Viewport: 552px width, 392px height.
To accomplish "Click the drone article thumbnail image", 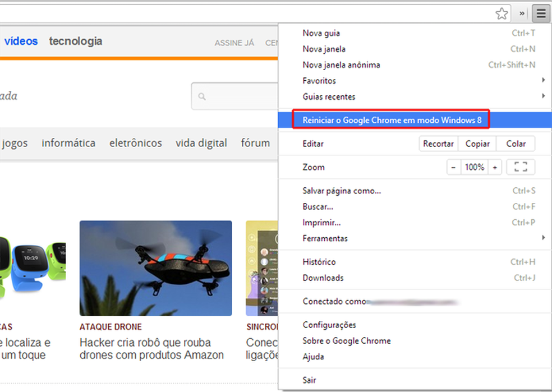I will (155, 268).
